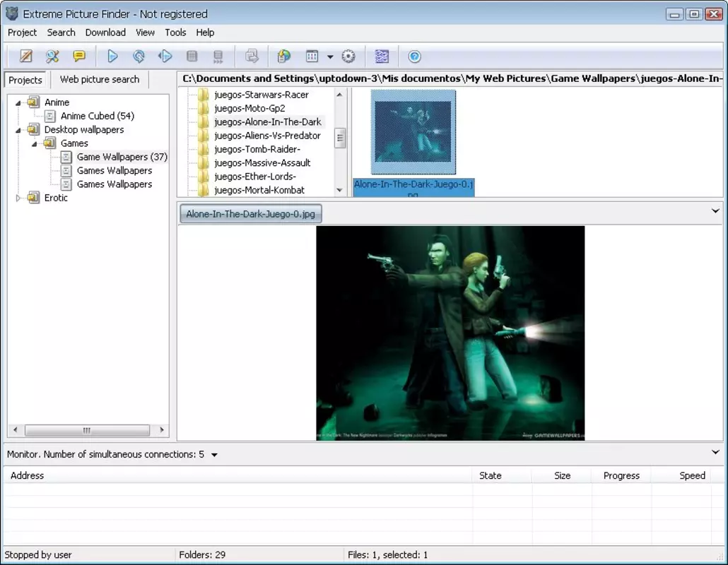Switch to the Projects tab
The width and height of the screenshot is (728, 565).
25,80
